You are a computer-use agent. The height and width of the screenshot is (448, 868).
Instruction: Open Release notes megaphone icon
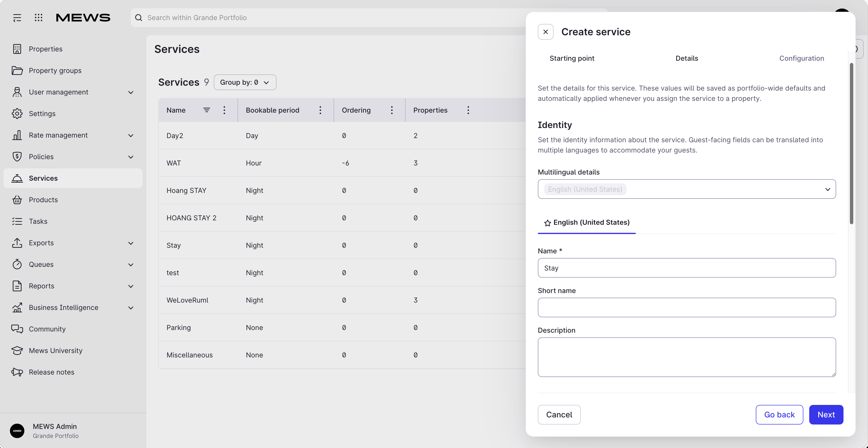click(17, 372)
